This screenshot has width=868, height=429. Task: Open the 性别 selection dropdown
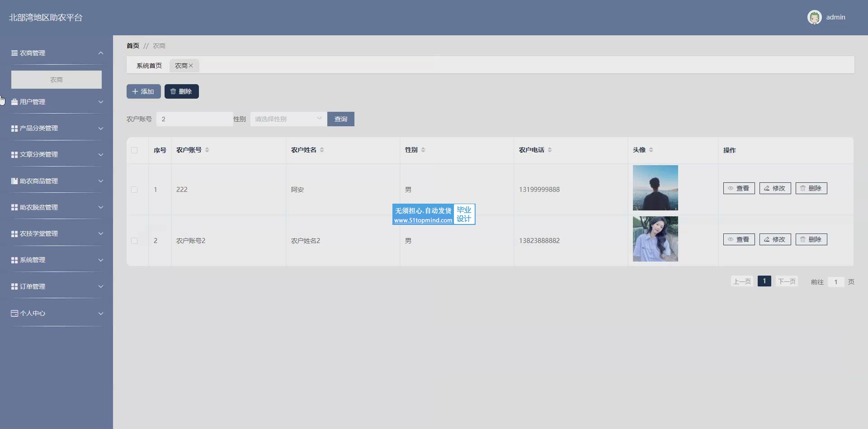point(288,119)
